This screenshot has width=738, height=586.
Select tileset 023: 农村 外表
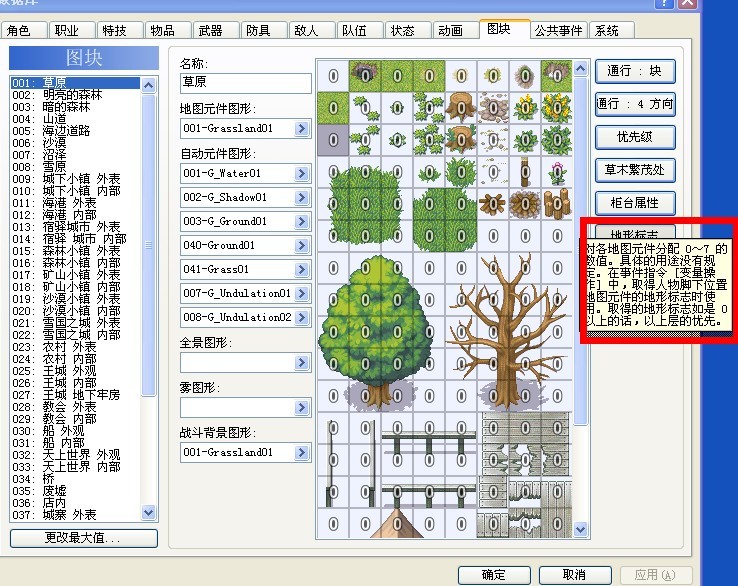tap(75, 347)
